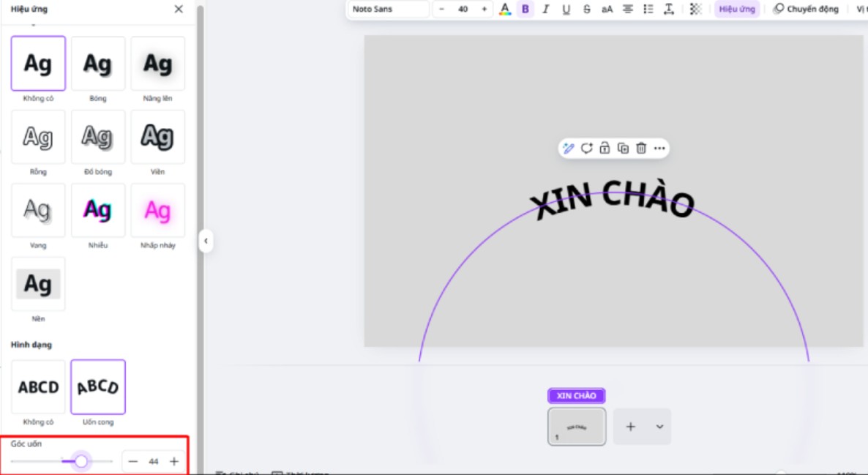The height and width of the screenshot is (475, 868).
Task: Apply strikethrough formatting to text
Action: pyautogui.click(x=586, y=10)
